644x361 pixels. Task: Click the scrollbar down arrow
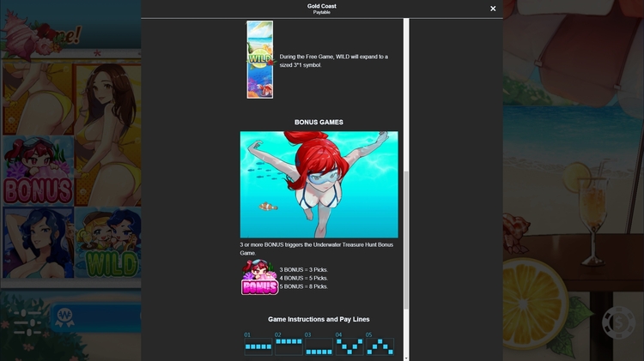coord(406,357)
